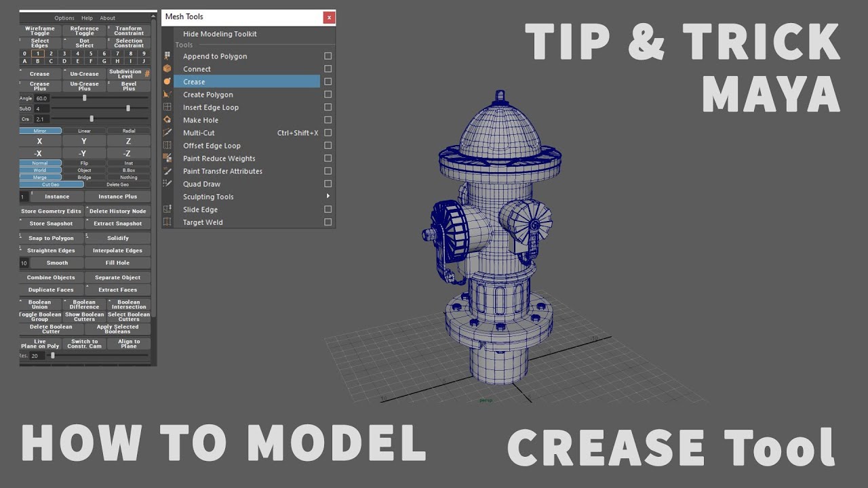Viewport: 868px width, 488px height.
Task: Click the Create Polygon tool icon
Action: pyautogui.click(x=167, y=94)
